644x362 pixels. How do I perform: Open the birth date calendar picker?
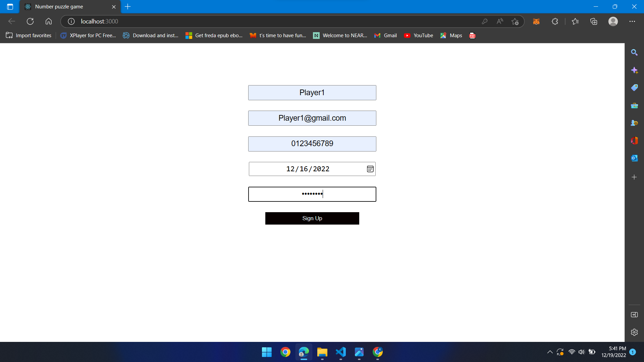point(370,169)
